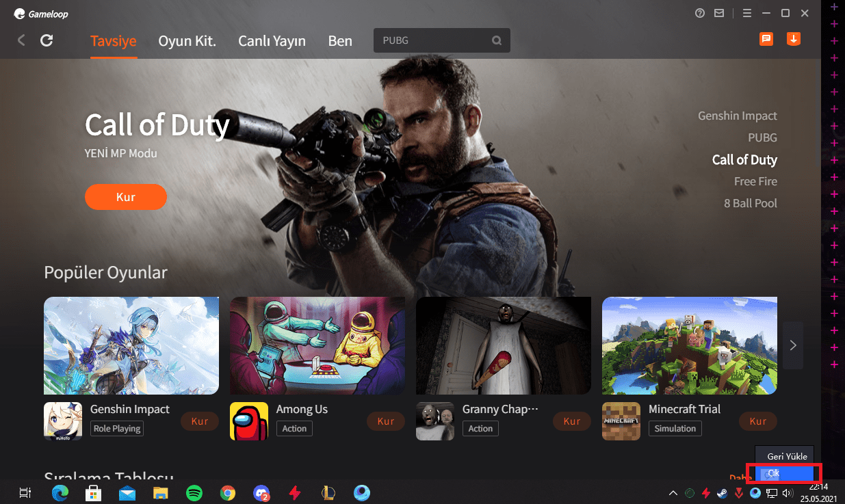Click the Role Playing tag
Screen dimensions: 845x504
(x=117, y=429)
